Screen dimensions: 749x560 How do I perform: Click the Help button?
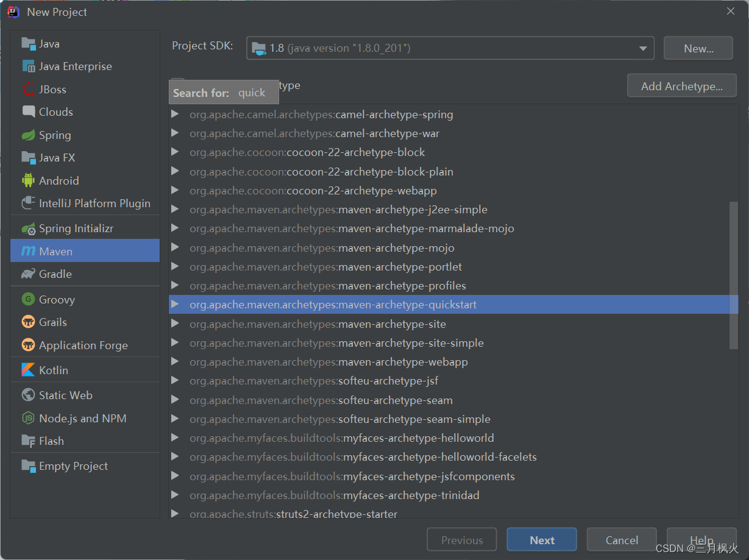click(x=701, y=540)
